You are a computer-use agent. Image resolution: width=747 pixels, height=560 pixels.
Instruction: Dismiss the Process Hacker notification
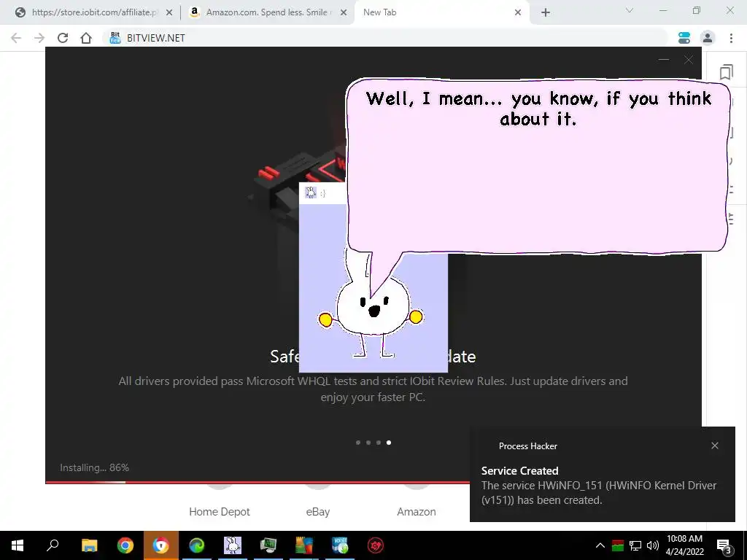tap(715, 446)
